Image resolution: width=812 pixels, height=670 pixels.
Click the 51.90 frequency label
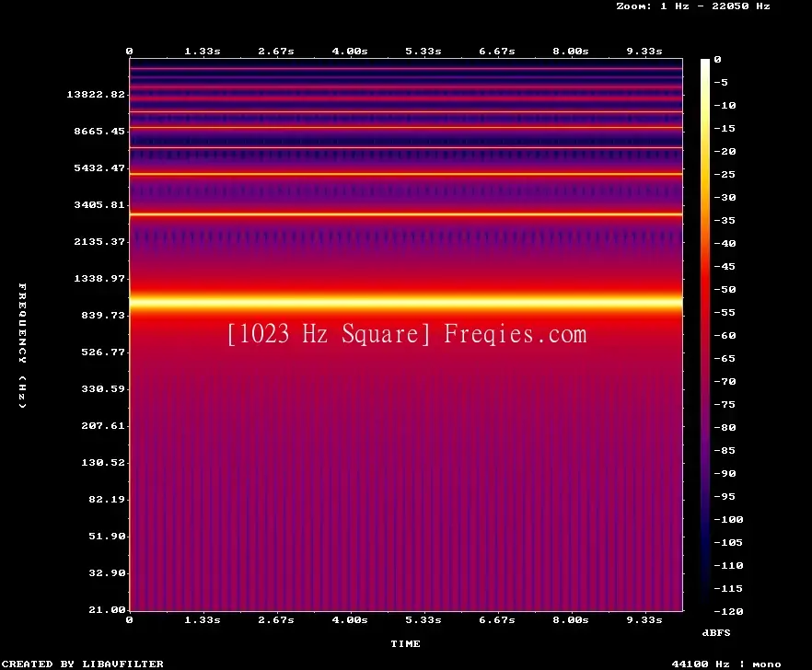pos(107,536)
